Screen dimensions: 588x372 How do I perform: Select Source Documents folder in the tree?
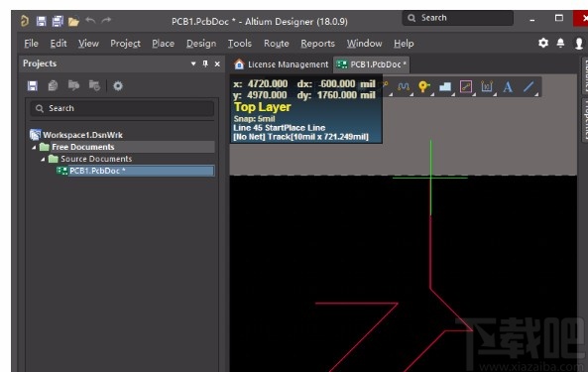tap(96, 159)
